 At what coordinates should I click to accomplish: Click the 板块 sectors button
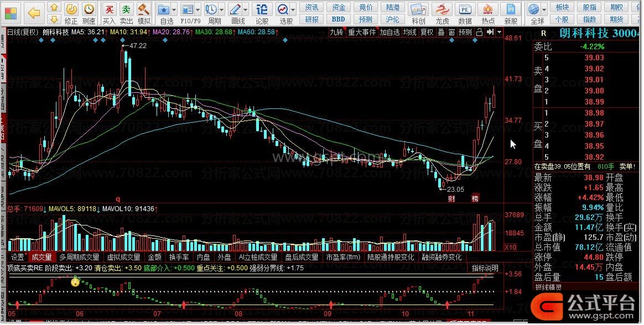562,7
